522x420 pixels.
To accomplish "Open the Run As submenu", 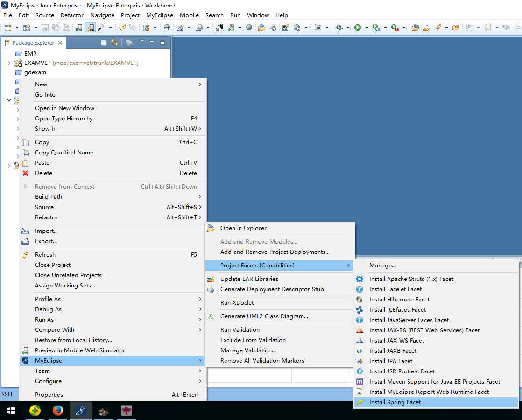I will click(x=113, y=320).
